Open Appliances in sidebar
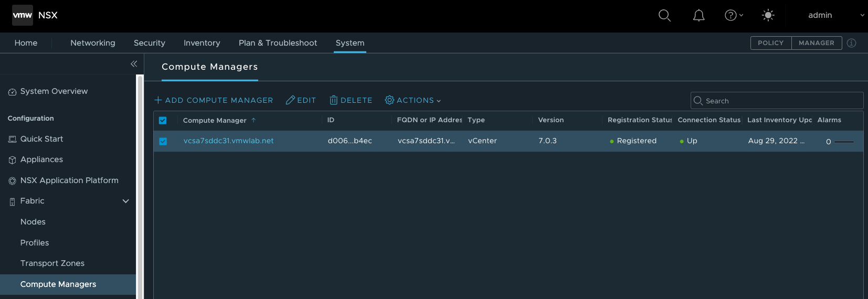868x299 pixels. pos(41,159)
